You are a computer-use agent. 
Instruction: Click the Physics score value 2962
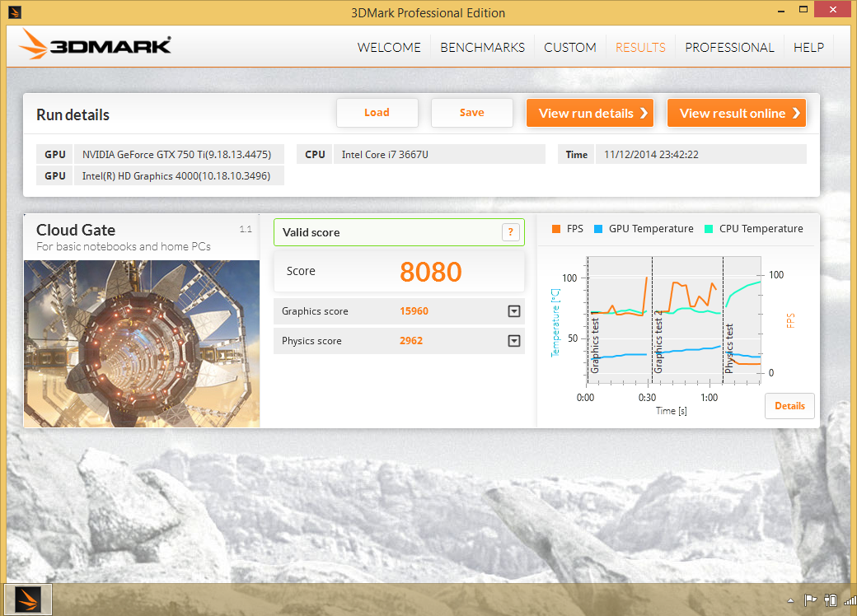(411, 341)
